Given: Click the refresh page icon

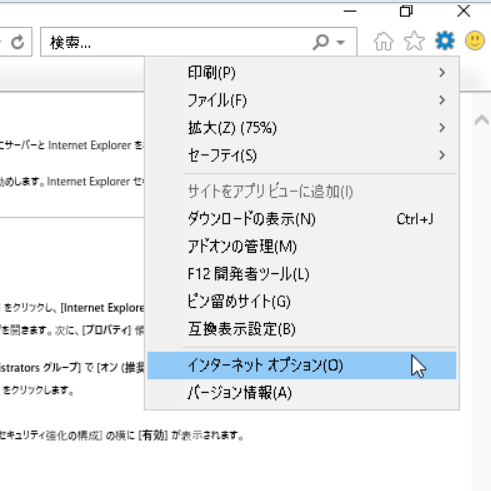Looking at the screenshot, I should [17, 42].
